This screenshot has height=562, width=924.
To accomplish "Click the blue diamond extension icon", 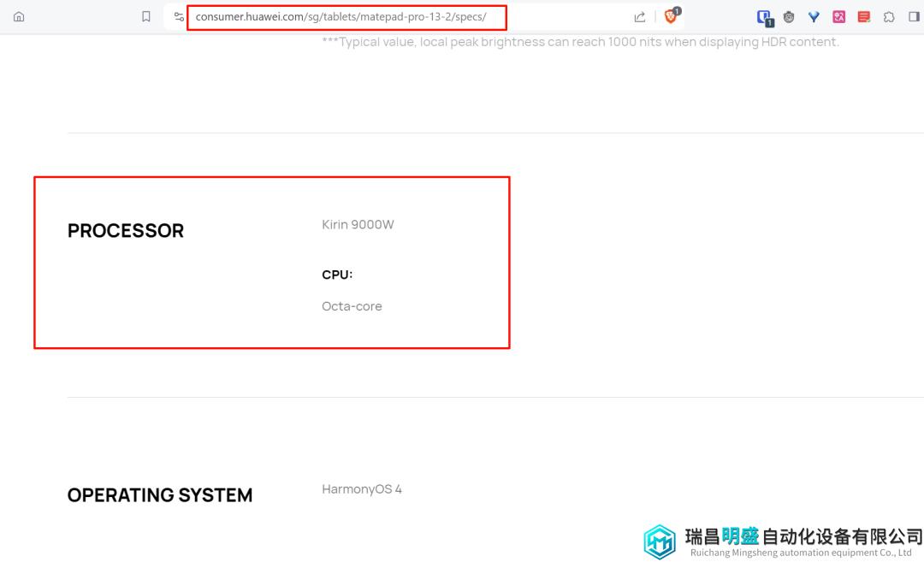I will [x=814, y=17].
